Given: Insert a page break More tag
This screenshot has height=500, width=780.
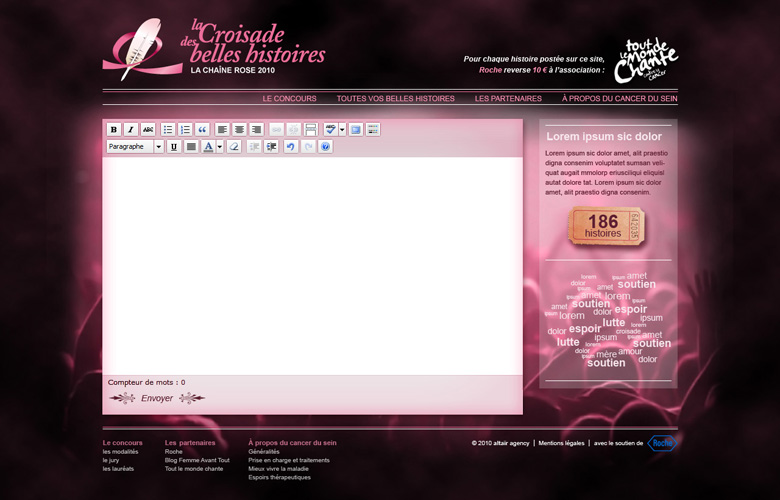Looking at the screenshot, I should 311,129.
